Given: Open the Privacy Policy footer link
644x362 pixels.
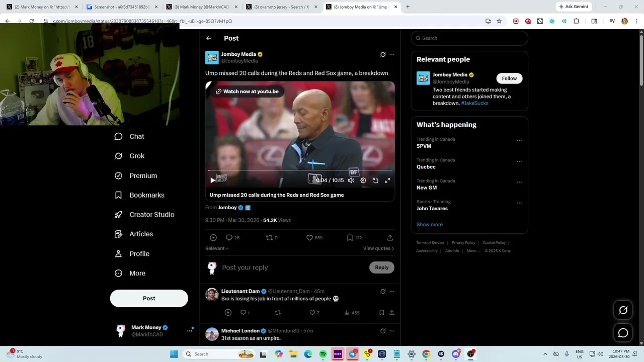Looking at the screenshot, I should (x=463, y=243).
